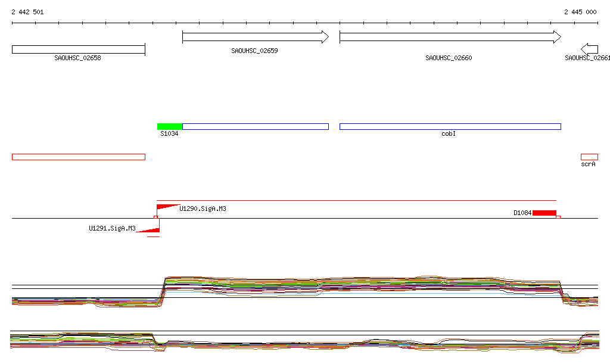Click the SAOUHSC_02660 text label

[x=449, y=58]
